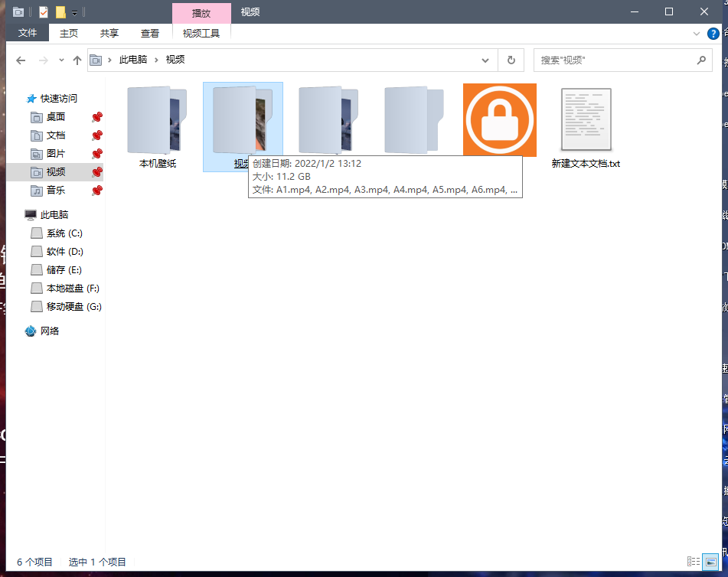This screenshot has width=728, height=577.
Task: Click 视频 in the address bar path
Action: coord(175,60)
